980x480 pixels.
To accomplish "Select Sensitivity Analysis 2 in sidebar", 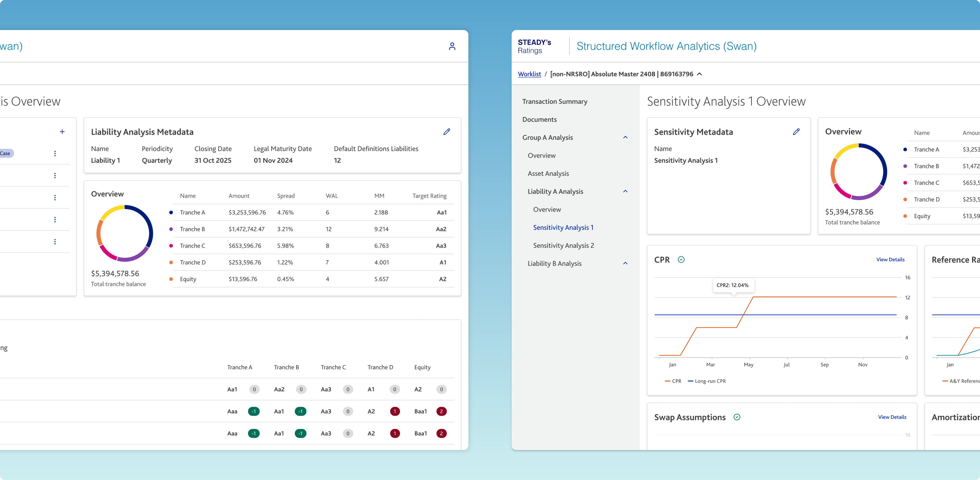I will [x=563, y=245].
